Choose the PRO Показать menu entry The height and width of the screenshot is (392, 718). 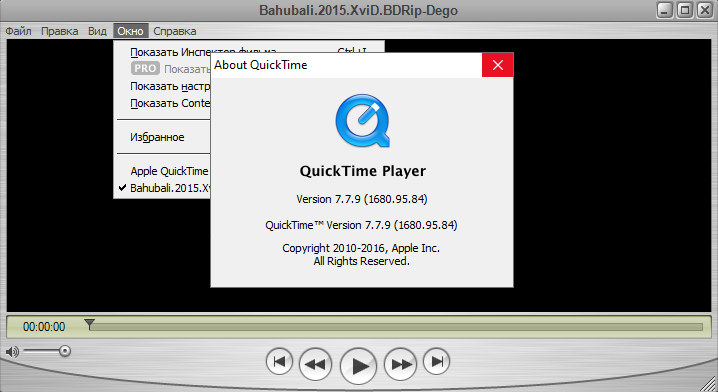pyautogui.click(x=163, y=69)
